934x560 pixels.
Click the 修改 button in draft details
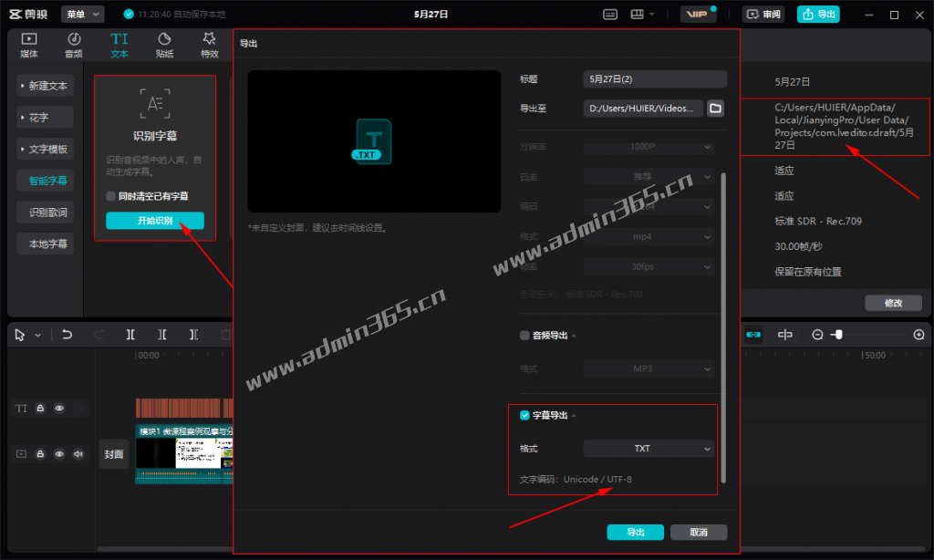click(x=894, y=303)
